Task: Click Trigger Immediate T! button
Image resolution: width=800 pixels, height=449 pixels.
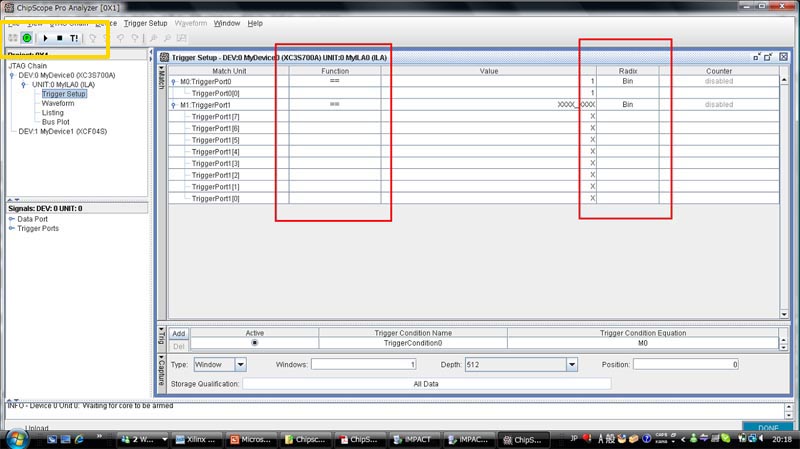Action: pyautogui.click(x=74, y=38)
